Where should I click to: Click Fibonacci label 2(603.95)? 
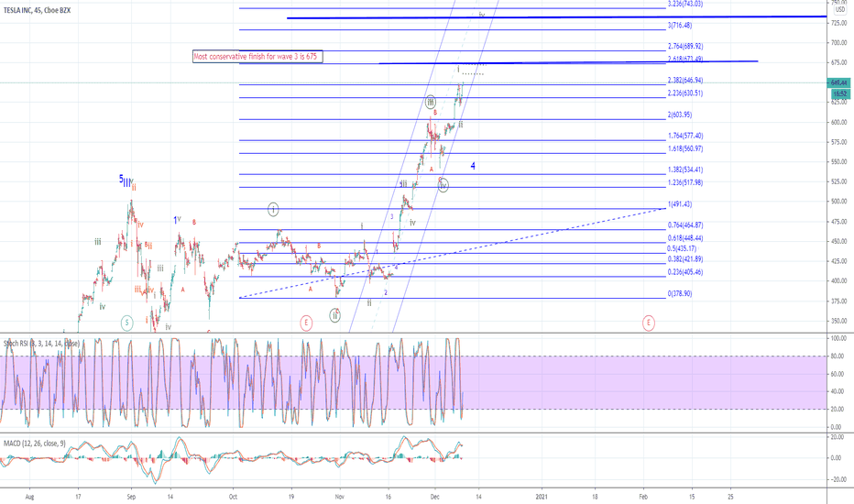[x=680, y=115]
